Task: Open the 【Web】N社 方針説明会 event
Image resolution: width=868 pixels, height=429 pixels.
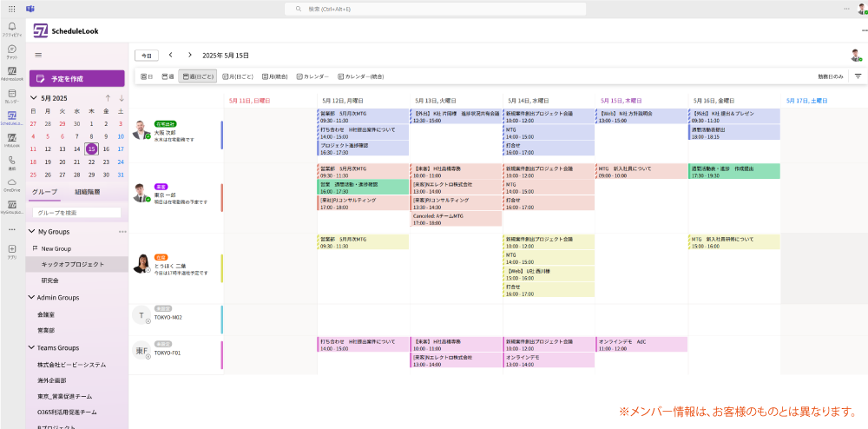Action: pyautogui.click(x=641, y=115)
